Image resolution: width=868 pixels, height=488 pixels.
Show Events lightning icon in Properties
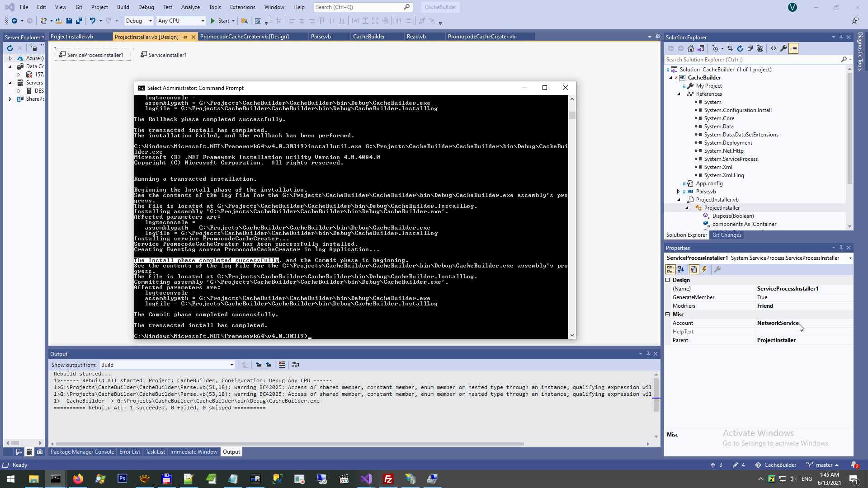pos(704,269)
